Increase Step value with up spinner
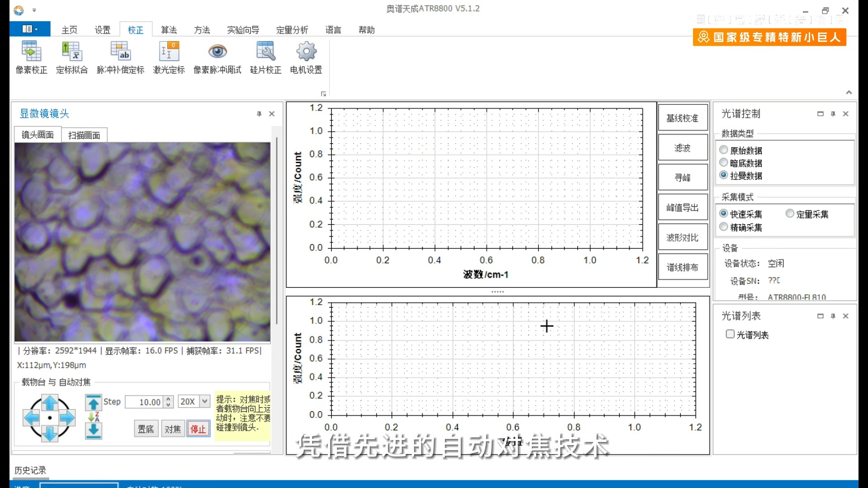Screen dimensions: 868x488 [168, 399]
